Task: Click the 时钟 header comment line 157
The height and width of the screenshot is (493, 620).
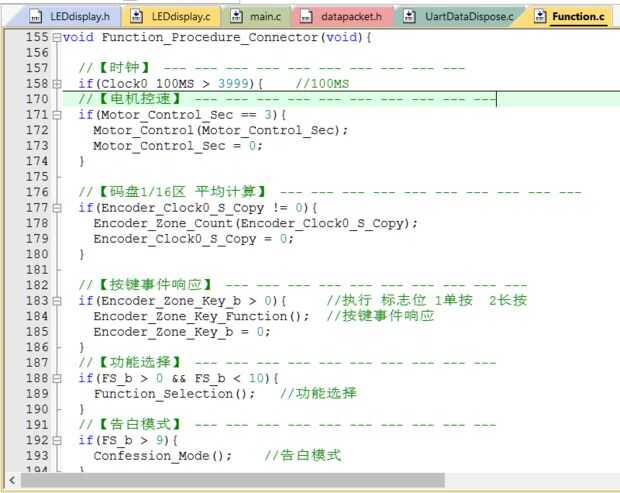Action: click(x=272, y=68)
